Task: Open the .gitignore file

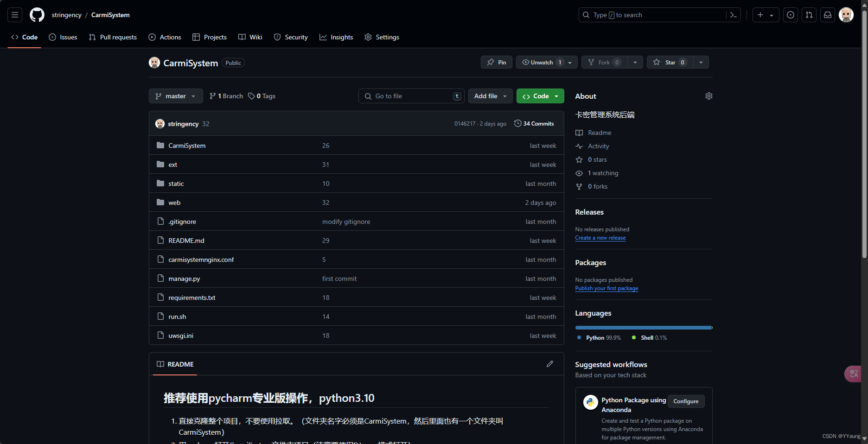Action: pyautogui.click(x=182, y=222)
